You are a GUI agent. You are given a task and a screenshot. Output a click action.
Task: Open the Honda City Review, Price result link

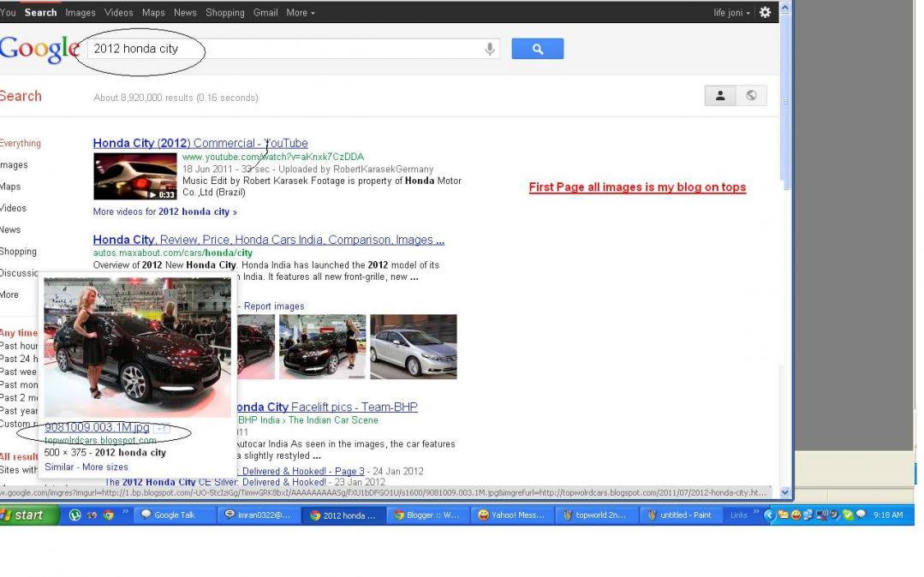click(x=269, y=240)
